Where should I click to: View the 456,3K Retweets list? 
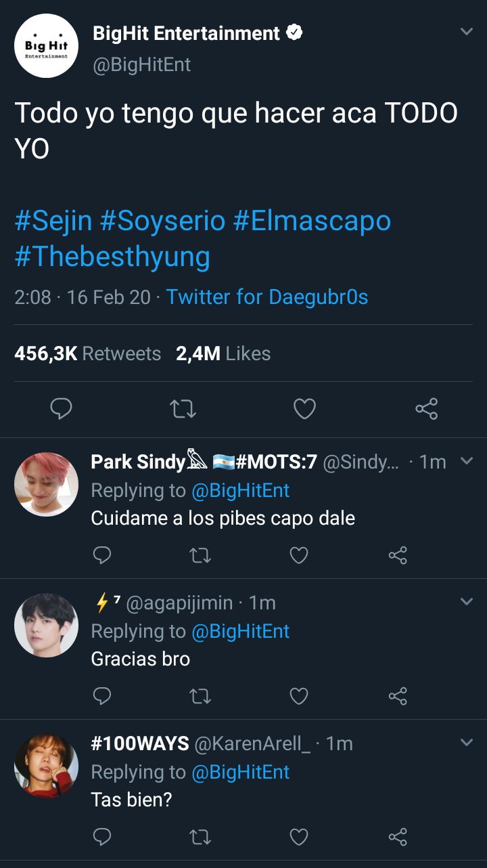[x=88, y=353]
